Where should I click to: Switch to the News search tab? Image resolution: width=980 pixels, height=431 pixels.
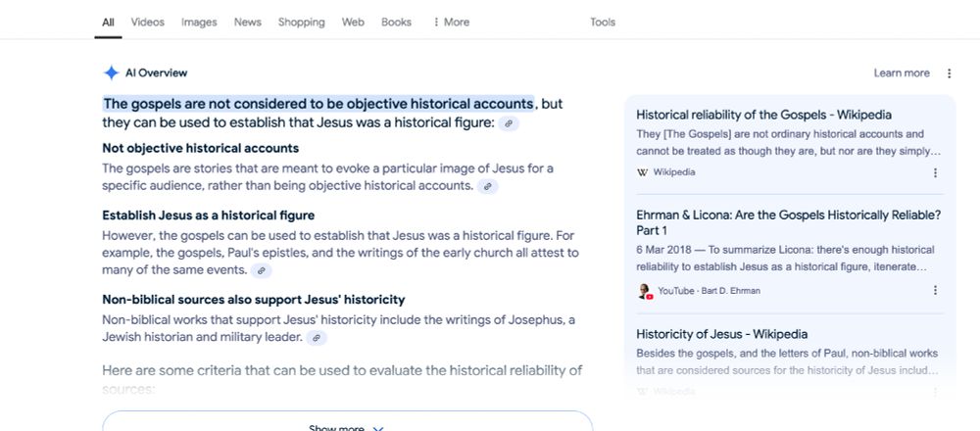[248, 22]
